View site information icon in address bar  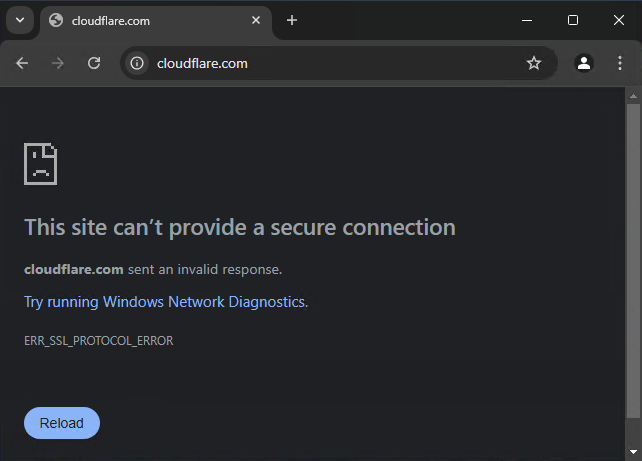pyautogui.click(x=138, y=63)
